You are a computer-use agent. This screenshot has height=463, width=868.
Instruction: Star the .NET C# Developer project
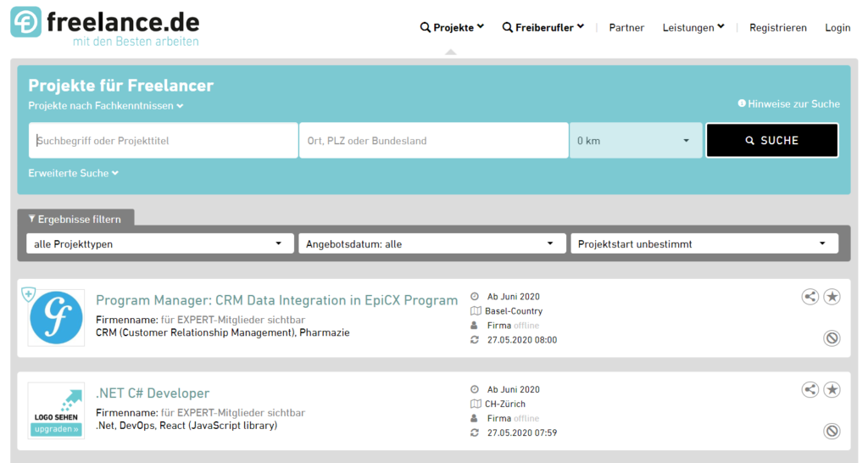point(832,389)
